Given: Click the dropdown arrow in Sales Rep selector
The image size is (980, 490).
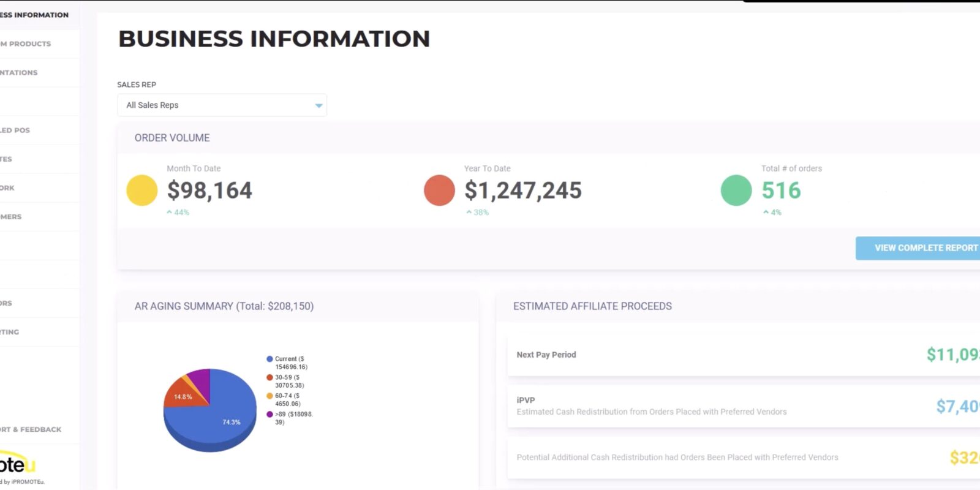Looking at the screenshot, I should click(318, 105).
